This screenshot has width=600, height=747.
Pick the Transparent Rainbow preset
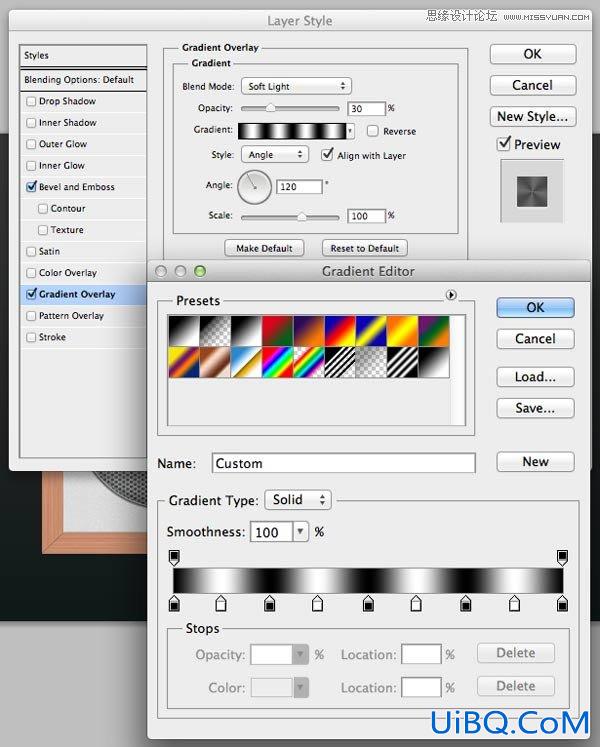[309, 362]
